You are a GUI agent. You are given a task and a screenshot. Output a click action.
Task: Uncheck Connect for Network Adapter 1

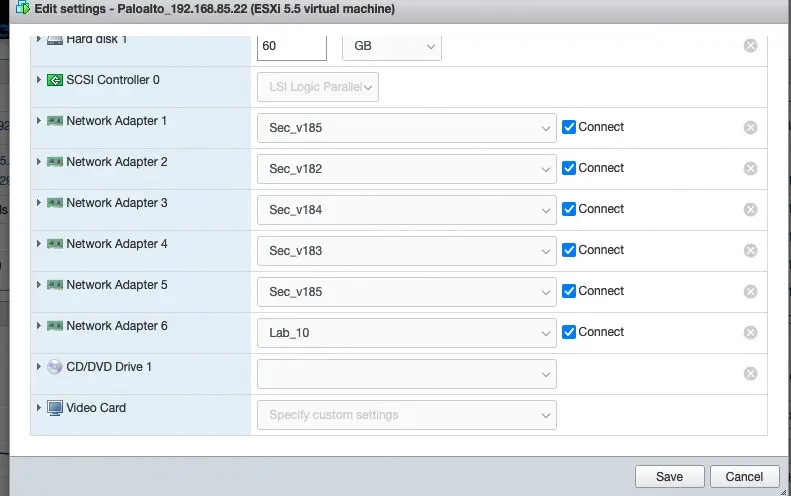[x=569, y=127]
